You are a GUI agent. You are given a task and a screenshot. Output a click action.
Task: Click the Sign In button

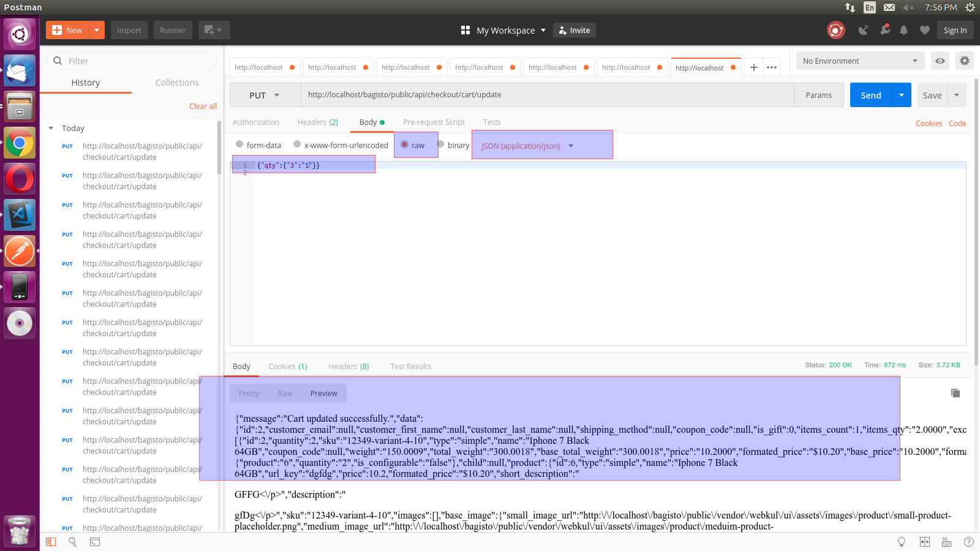coord(955,30)
